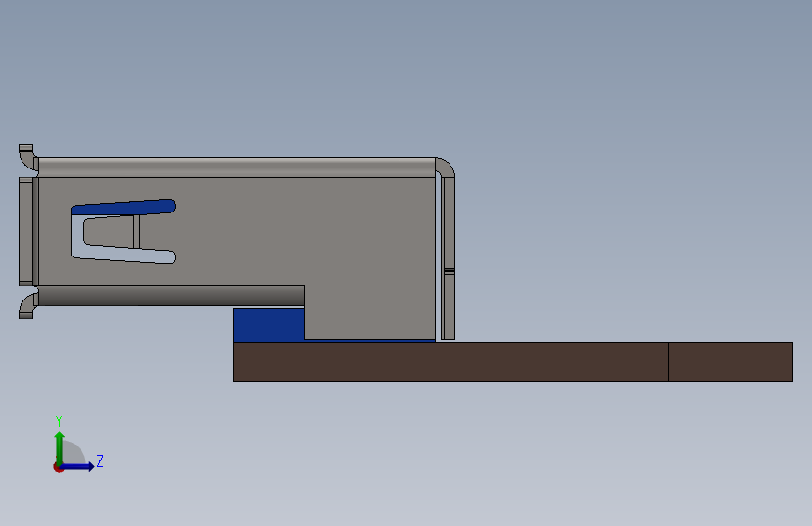This screenshot has height=526, width=812.
Task: Select the upper flared flange at the front
Action: point(27,156)
